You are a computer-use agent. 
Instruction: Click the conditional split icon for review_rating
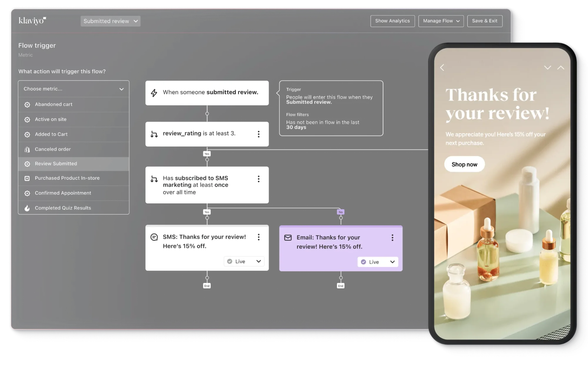(x=154, y=133)
